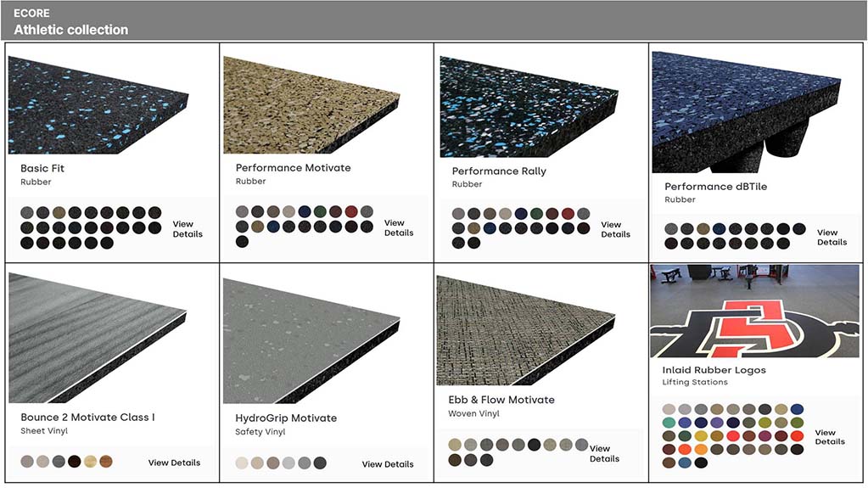This screenshot has height=488, width=868.
Task: Click the Performance Rally product name
Action: [499, 171]
